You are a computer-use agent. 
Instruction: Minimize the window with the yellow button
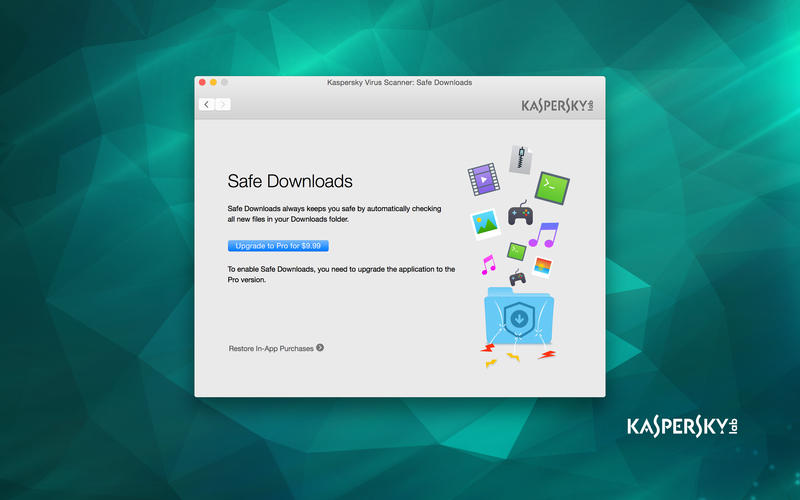(x=213, y=82)
